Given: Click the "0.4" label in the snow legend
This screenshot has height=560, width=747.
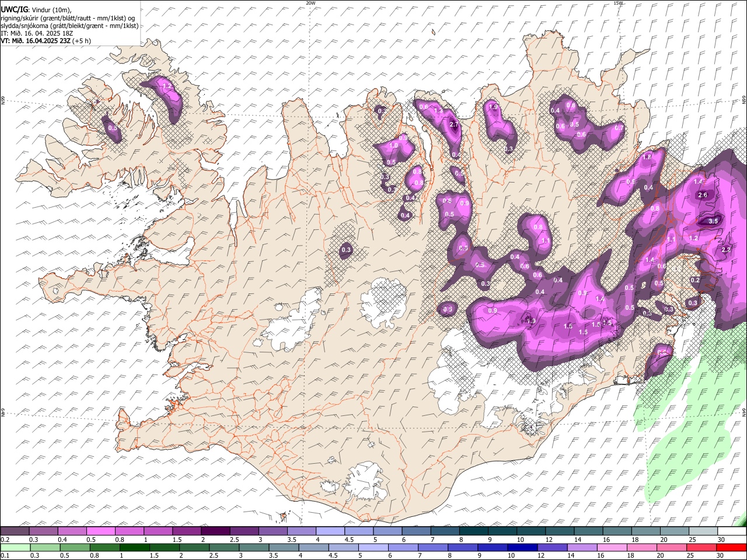Looking at the screenshot, I should pyautogui.click(x=62, y=540).
